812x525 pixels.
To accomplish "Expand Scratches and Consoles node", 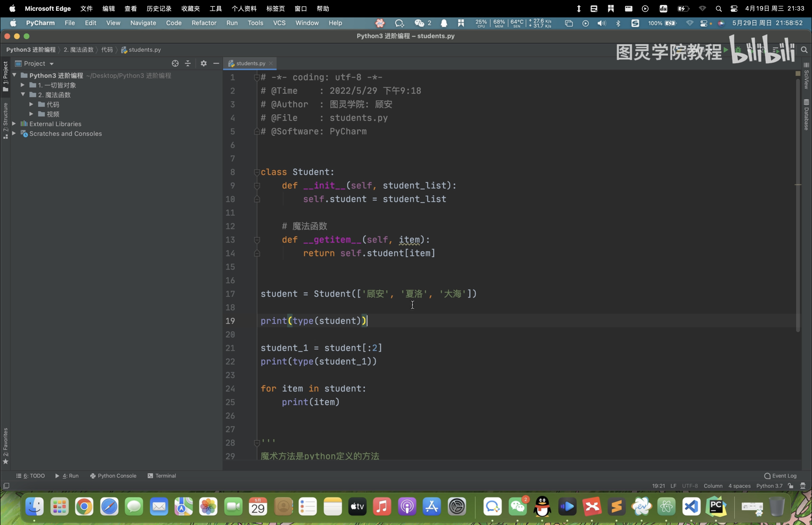I will [x=14, y=133].
